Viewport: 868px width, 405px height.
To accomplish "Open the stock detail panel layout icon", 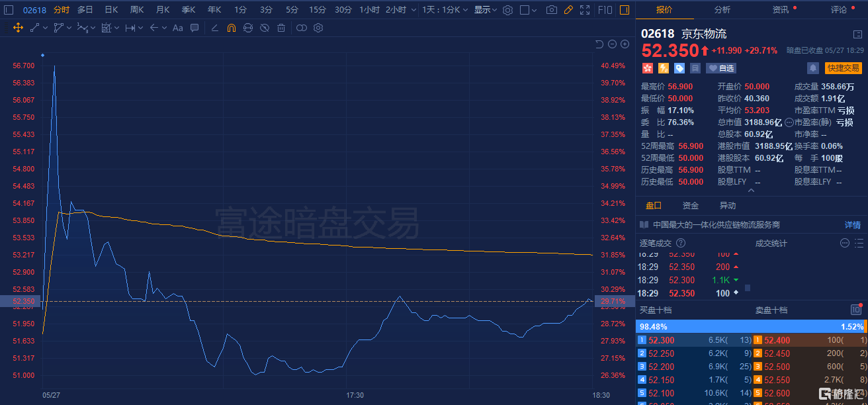I will (857, 34).
